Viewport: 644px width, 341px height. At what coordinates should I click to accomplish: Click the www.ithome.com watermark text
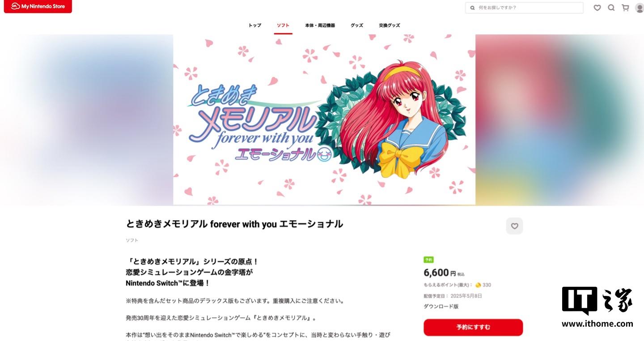pos(597,324)
